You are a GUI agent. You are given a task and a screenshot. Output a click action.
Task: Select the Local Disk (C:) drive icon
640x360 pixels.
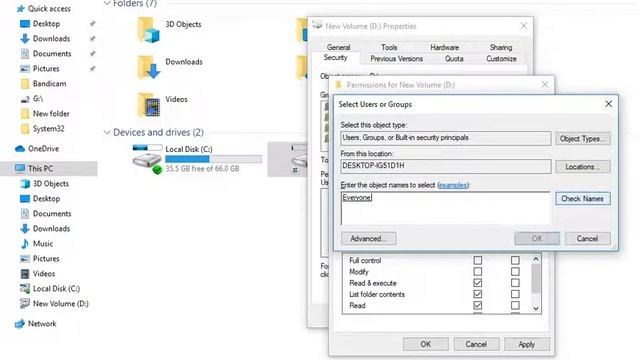pyautogui.click(x=147, y=159)
